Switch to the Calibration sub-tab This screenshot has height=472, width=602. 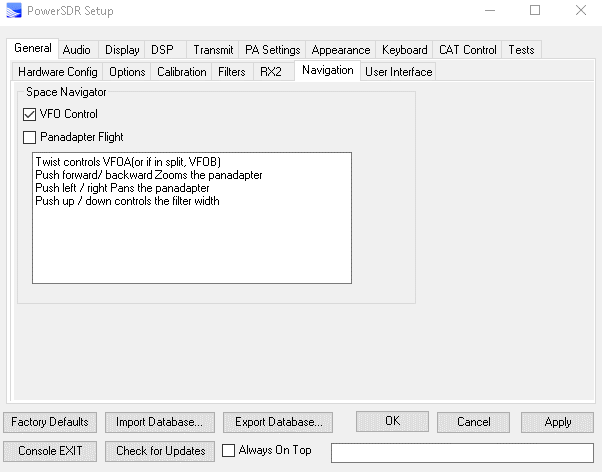pyautogui.click(x=182, y=72)
